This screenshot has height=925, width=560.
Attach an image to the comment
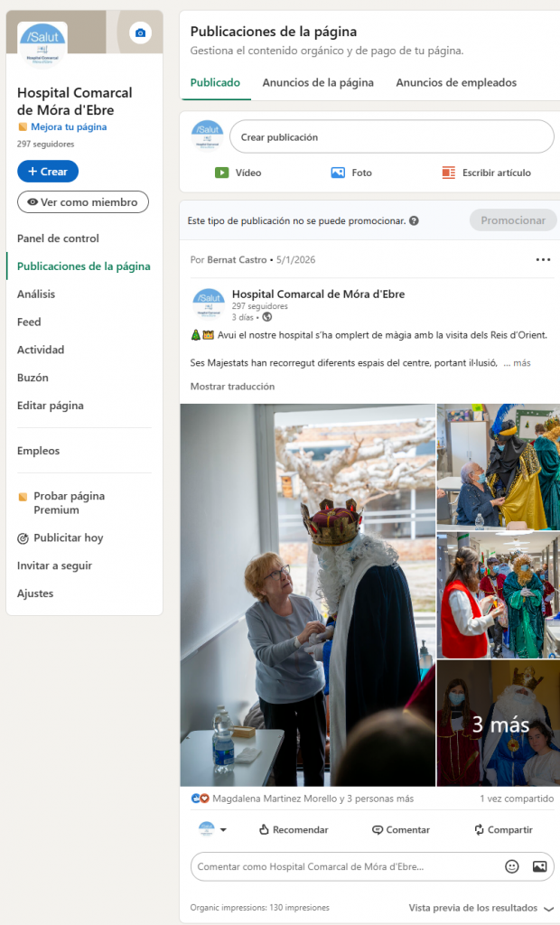(539, 866)
